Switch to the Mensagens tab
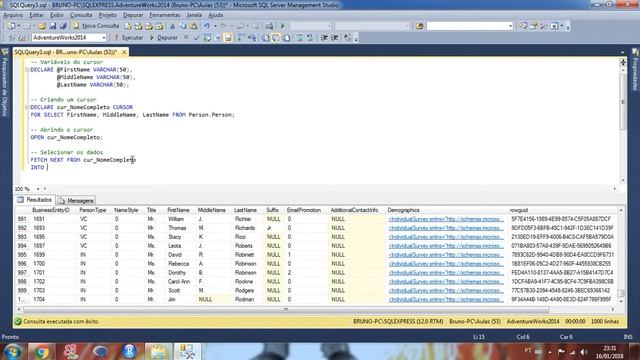The width and height of the screenshot is (640, 360). coord(76,200)
